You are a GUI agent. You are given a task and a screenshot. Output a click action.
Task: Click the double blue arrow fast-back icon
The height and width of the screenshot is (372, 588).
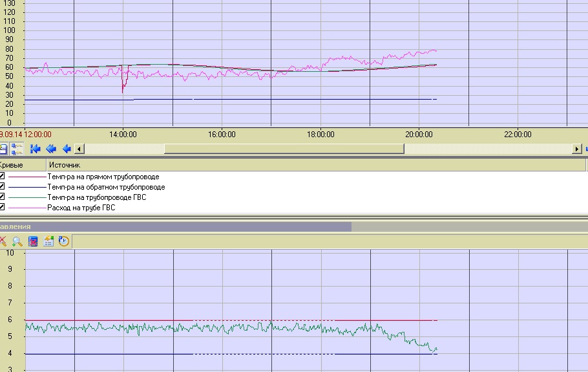51,149
